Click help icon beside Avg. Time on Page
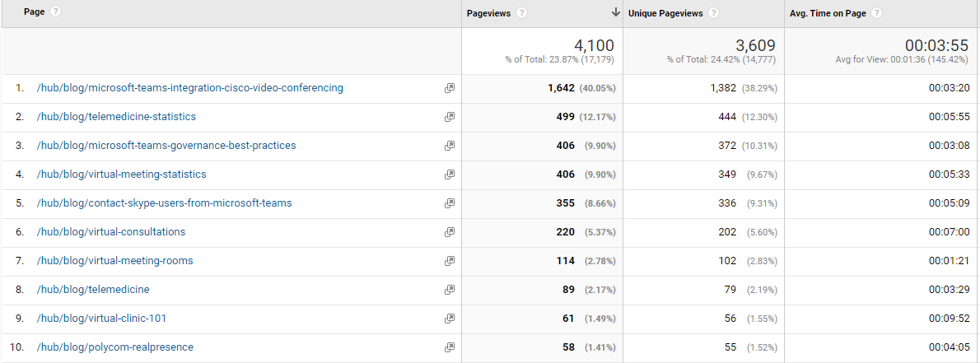Screen dimensions: 980x363 [x=876, y=13]
